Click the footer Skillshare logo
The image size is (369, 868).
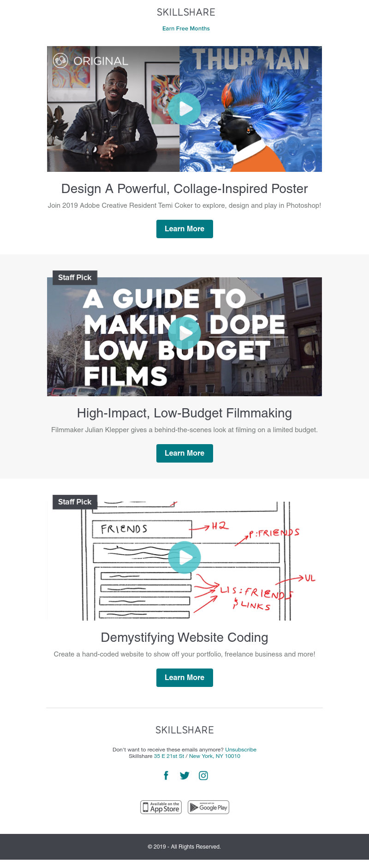pyautogui.click(x=184, y=730)
